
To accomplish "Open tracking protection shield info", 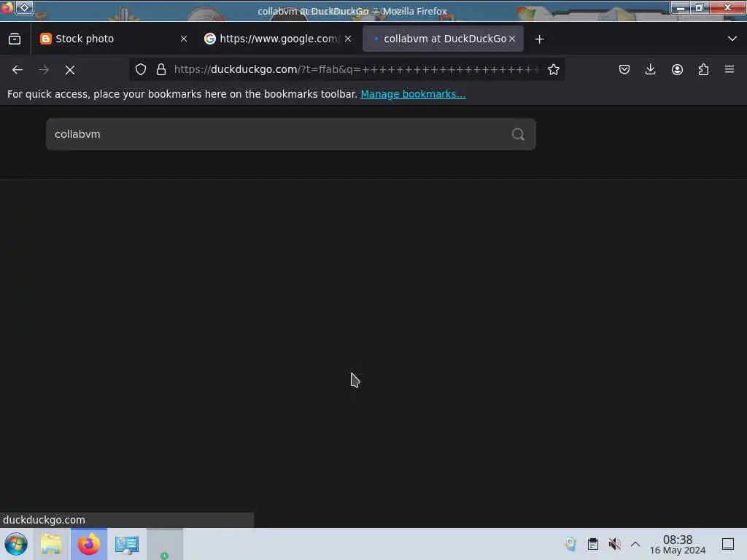I will [141, 69].
